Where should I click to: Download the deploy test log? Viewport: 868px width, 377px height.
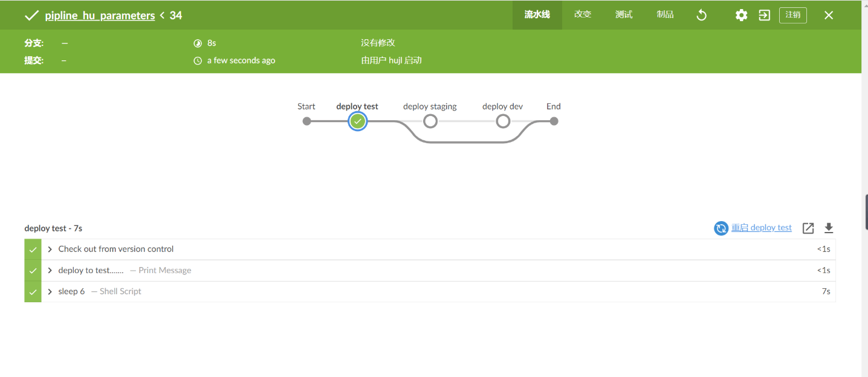pyautogui.click(x=829, y=228)
